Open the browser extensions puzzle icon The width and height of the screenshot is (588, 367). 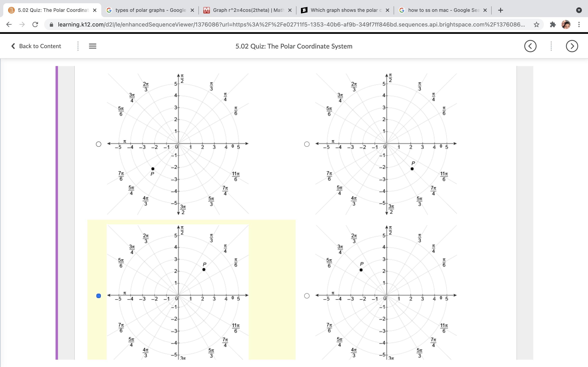(x=553, y=24)
